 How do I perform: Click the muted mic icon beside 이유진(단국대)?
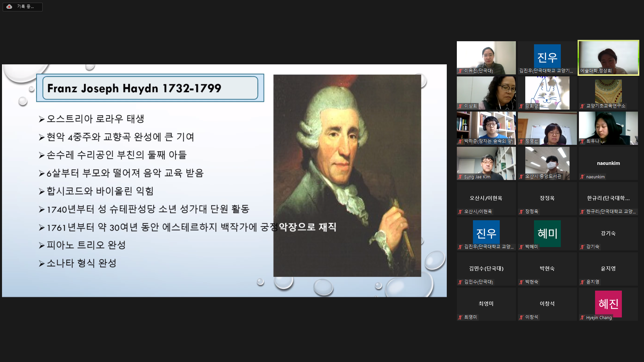[x=460, y=71]
